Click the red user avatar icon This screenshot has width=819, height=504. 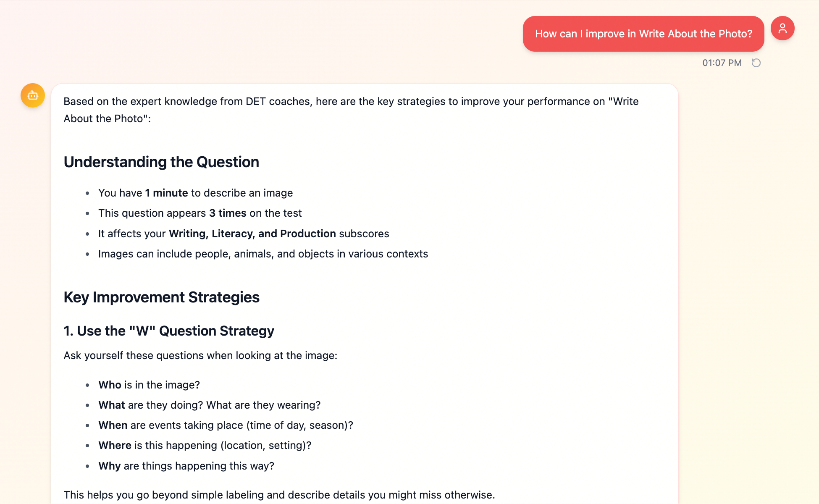(782, 29)
